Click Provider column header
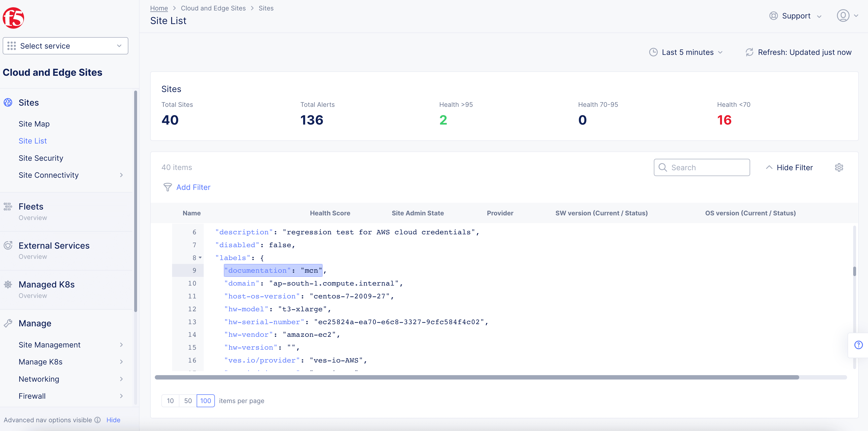 click(x=500, y=213)
